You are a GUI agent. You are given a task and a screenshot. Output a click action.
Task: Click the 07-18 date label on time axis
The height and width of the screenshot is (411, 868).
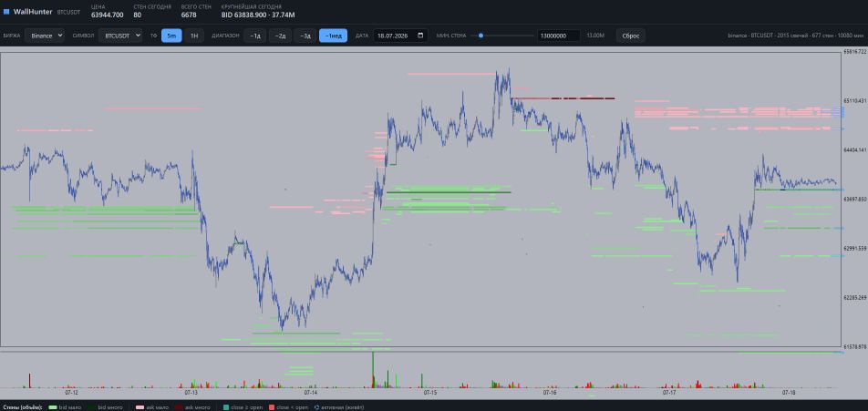pos(789,392)
